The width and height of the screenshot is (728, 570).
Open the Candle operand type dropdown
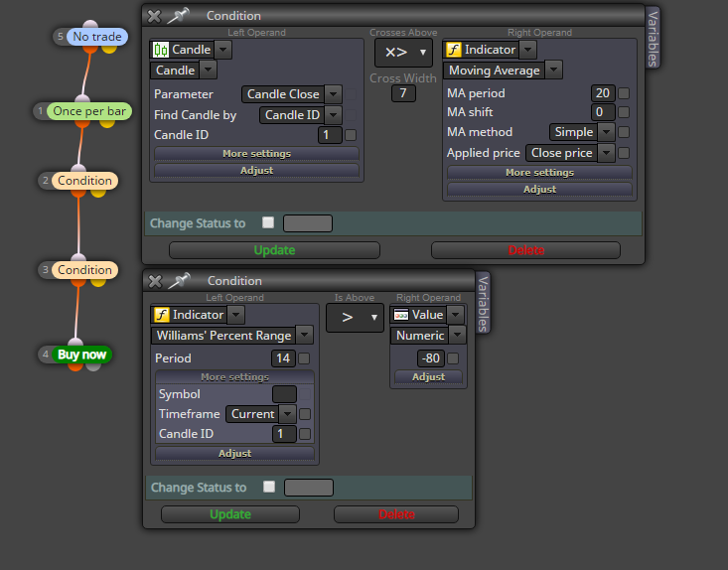[x=223, y=50]
